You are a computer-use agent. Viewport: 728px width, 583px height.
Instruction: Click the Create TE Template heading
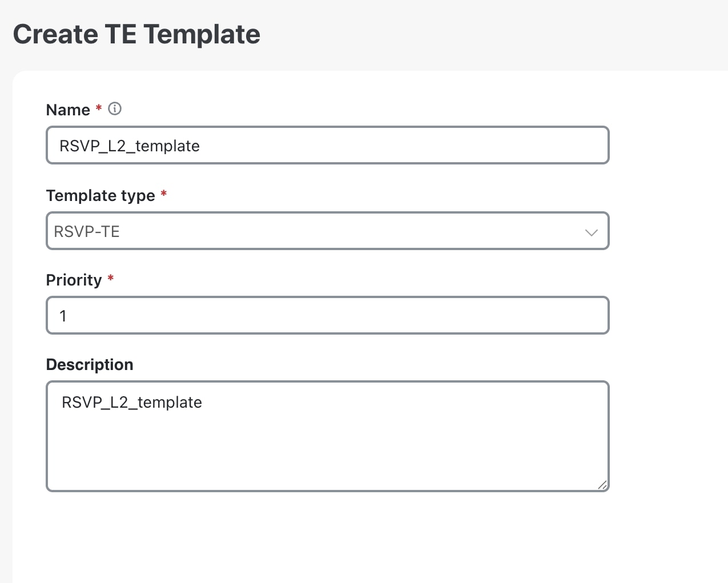point(137,34)
